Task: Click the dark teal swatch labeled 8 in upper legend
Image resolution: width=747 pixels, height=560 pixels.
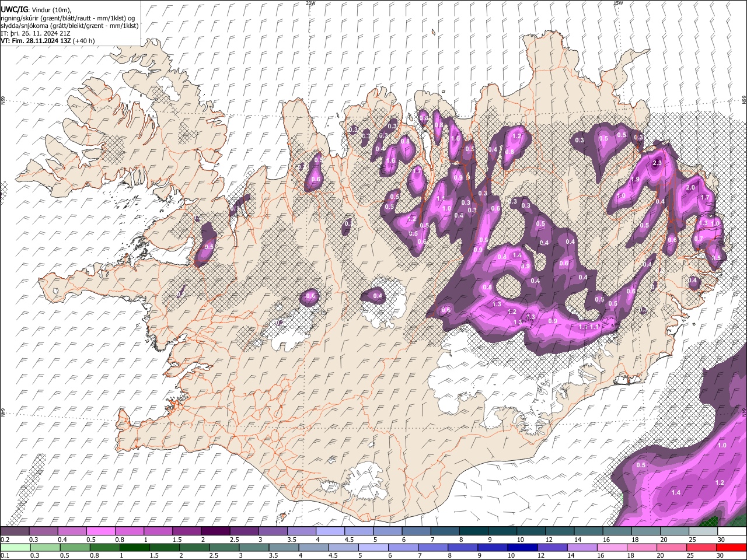Action: click(474, 531)
